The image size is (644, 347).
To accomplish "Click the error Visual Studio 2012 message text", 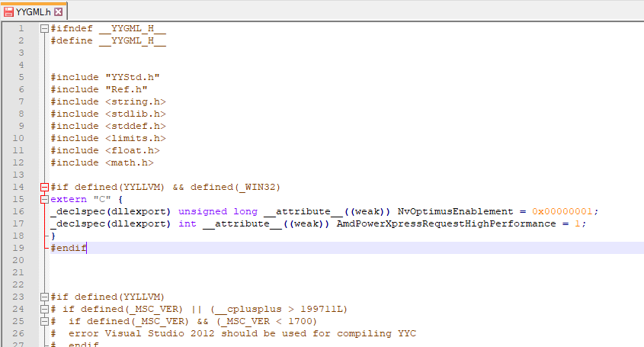I will pos(242,333).
